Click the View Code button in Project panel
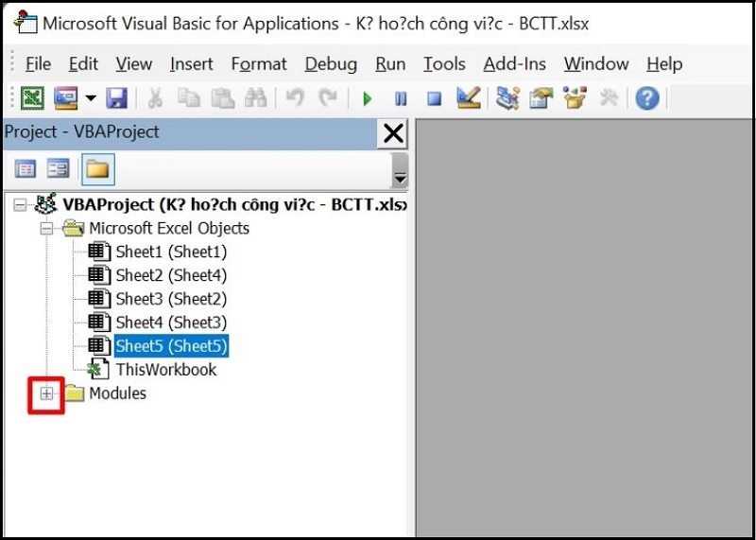The height and width of the screenshot is (540, 756). pos(26,169)
